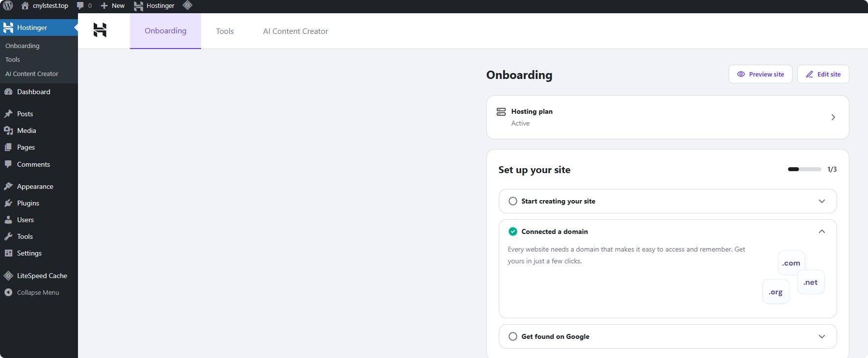Open the Media library in sidebar

coord(26,130)
